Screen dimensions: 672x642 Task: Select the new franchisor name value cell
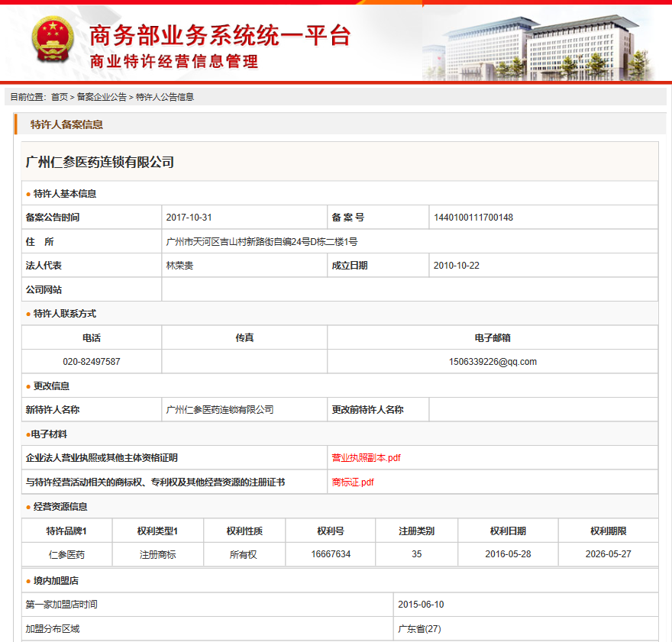click(244, 410)
